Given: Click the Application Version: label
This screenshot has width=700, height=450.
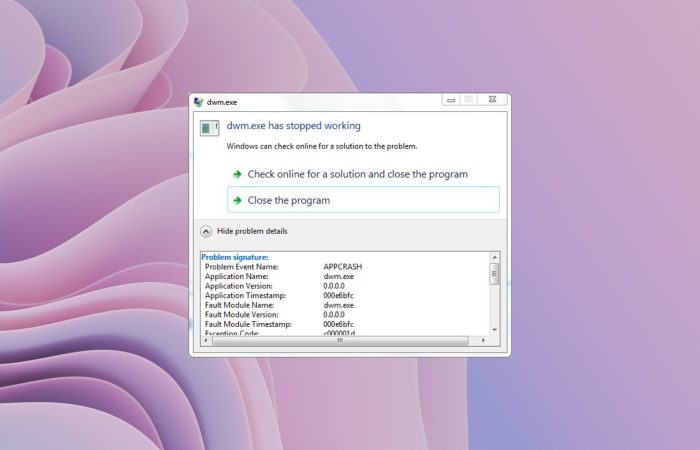Looking at the screenshot, I should pyautogui.click(x=238, y=286).
